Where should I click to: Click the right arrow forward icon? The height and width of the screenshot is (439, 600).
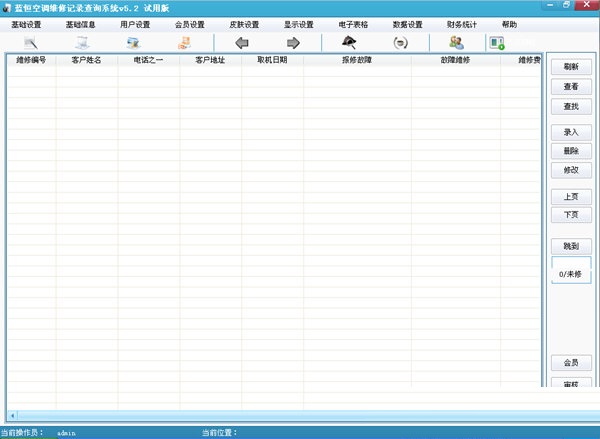pos(293,42)
